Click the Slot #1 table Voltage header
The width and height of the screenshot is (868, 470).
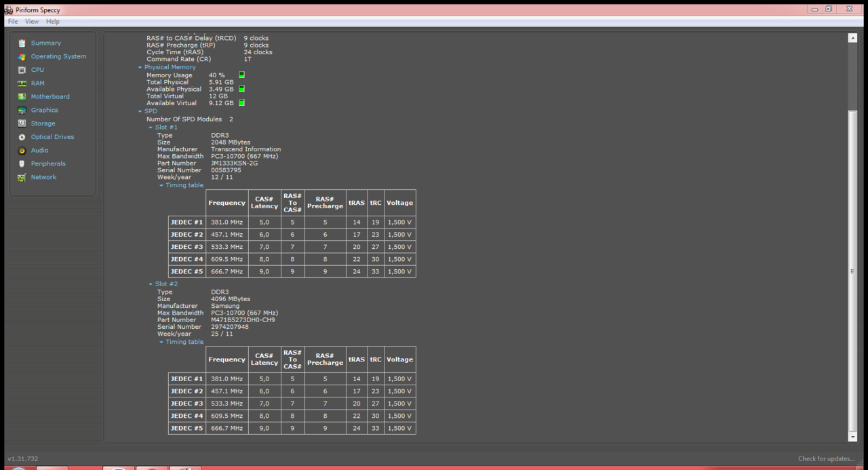click(399, 203)
